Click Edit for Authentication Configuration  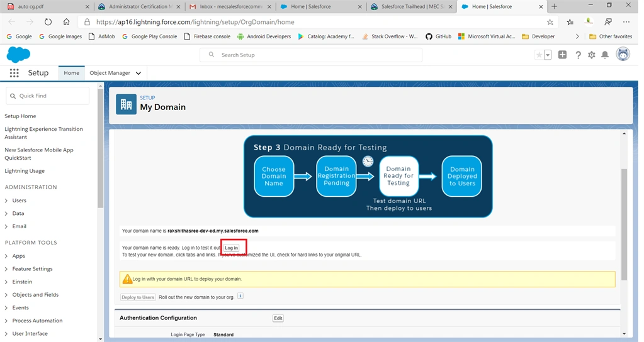[x=278, y=318]
